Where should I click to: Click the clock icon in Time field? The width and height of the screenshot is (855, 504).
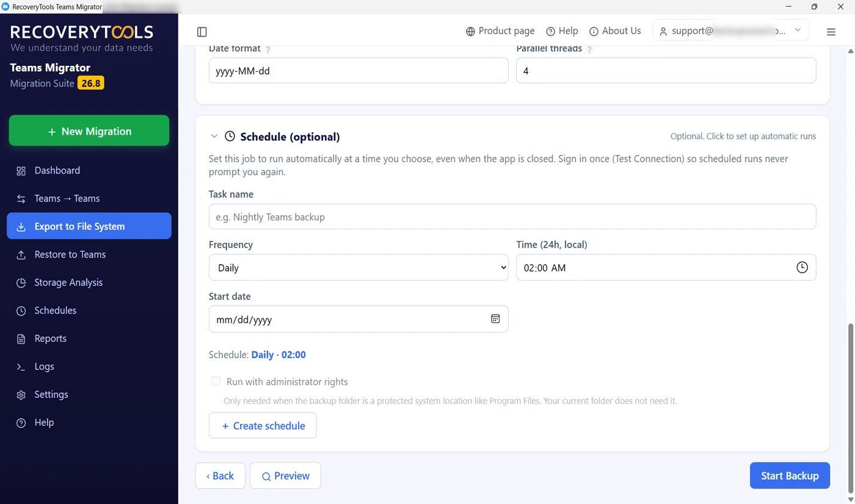(802, 267)
